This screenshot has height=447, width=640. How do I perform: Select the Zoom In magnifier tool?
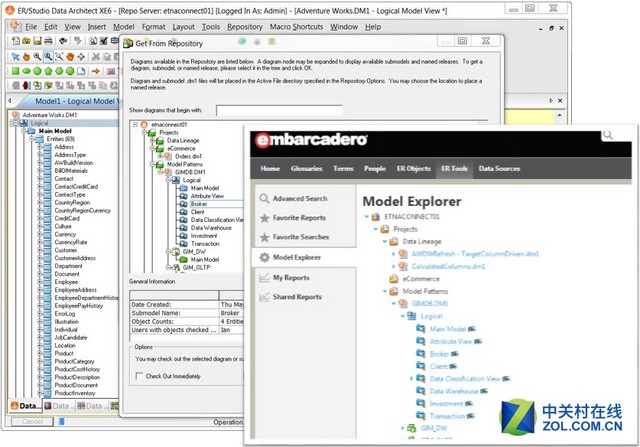(x=37, y=56)
